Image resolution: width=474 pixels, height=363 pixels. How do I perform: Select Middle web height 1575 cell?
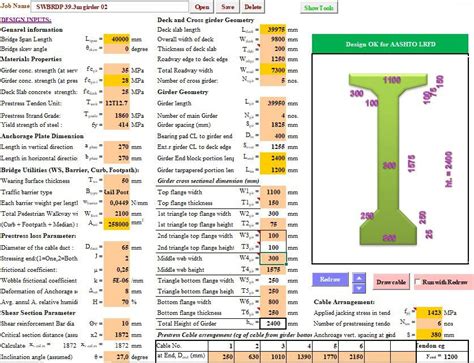coord(273,269)
